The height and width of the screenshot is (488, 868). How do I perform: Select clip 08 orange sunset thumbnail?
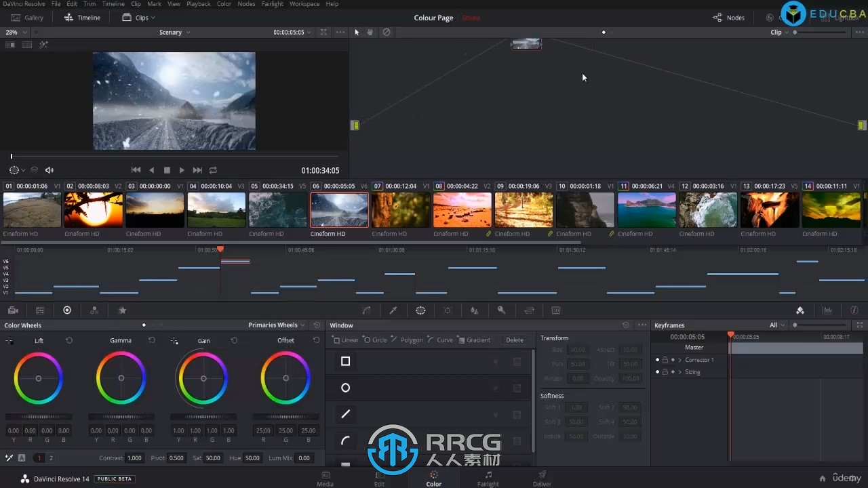462,210
